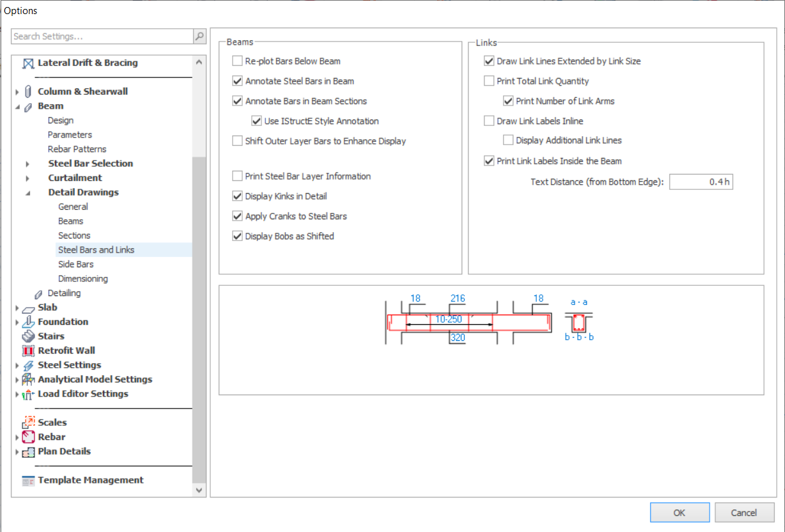Click the Text Distance input field
Viewport: 785px width, 532px height.
(x=701, y=182)
